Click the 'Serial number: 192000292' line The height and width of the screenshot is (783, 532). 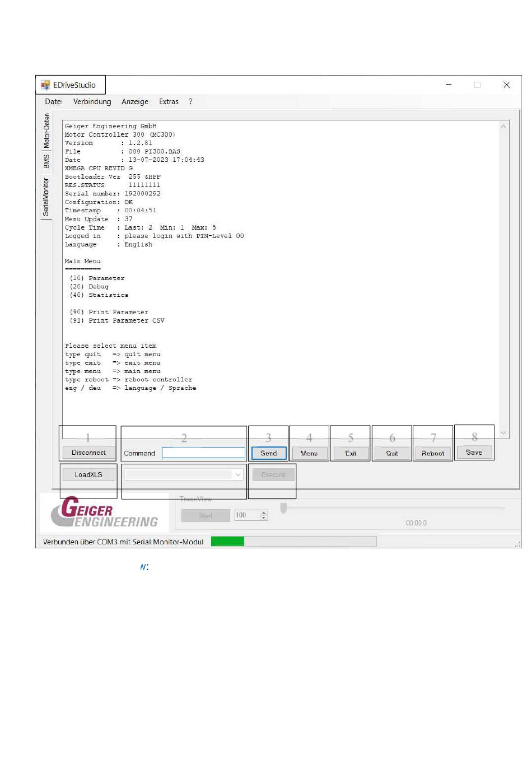click(113, 193)
